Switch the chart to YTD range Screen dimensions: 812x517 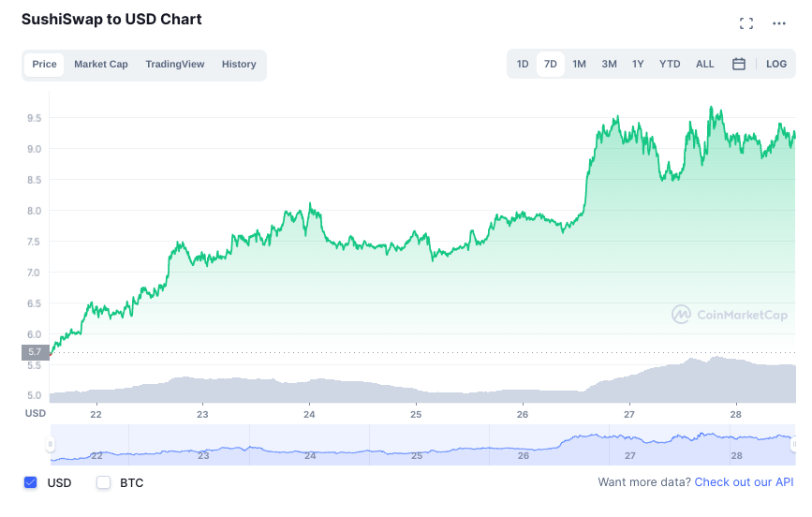(x=670, y=64)
